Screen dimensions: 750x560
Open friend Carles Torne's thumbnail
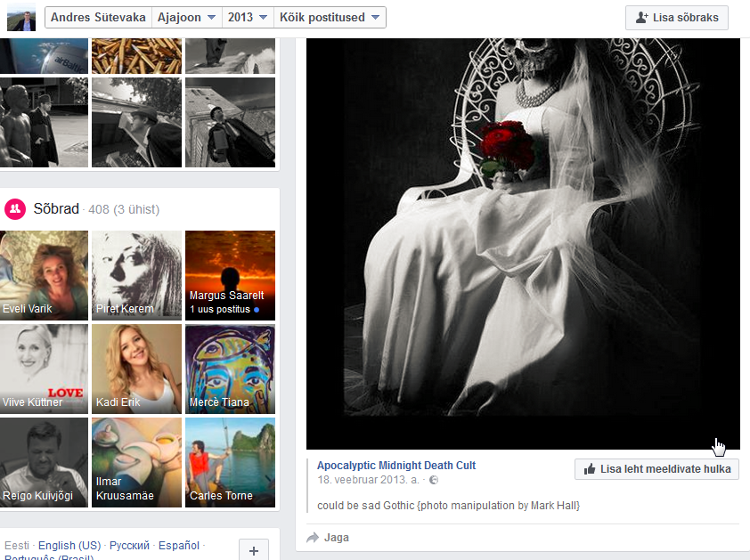[230, 462]
